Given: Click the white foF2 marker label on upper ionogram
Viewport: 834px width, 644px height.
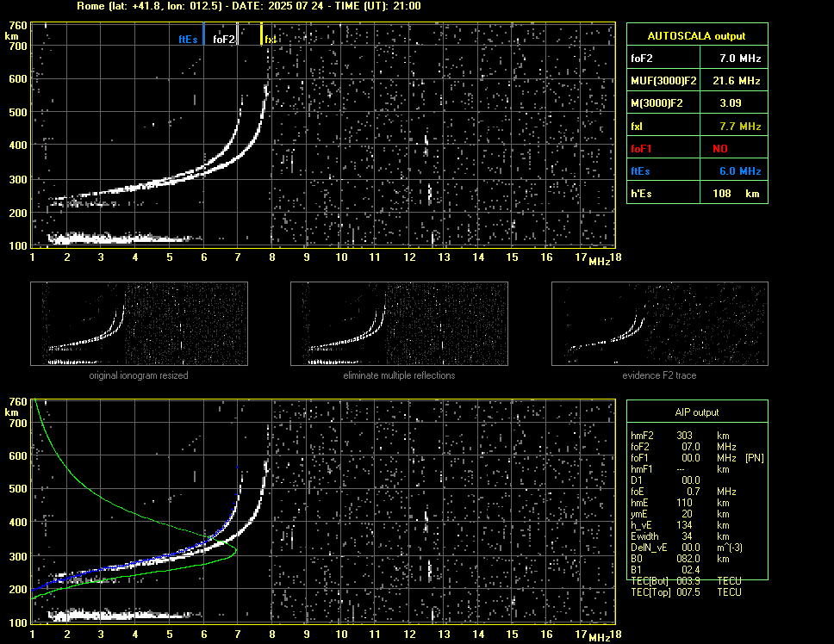Looking at the screenshot, I should [223, 40].
